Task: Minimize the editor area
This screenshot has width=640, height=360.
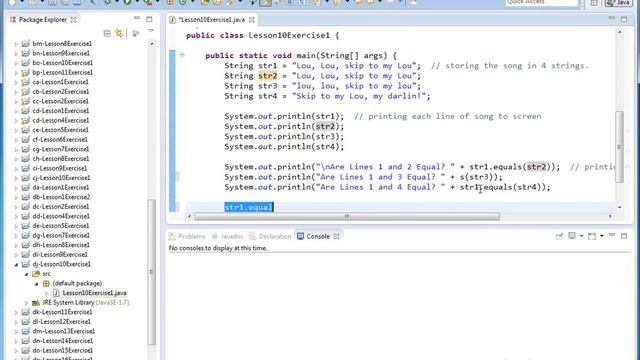Action: pos(611,18)
